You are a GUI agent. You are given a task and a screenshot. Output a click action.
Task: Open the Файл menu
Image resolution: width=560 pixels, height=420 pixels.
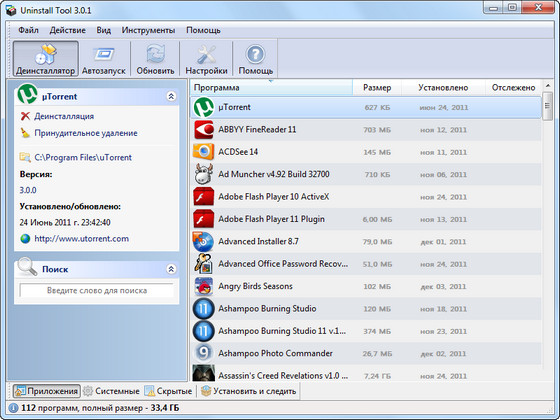(x=28, y=30)
